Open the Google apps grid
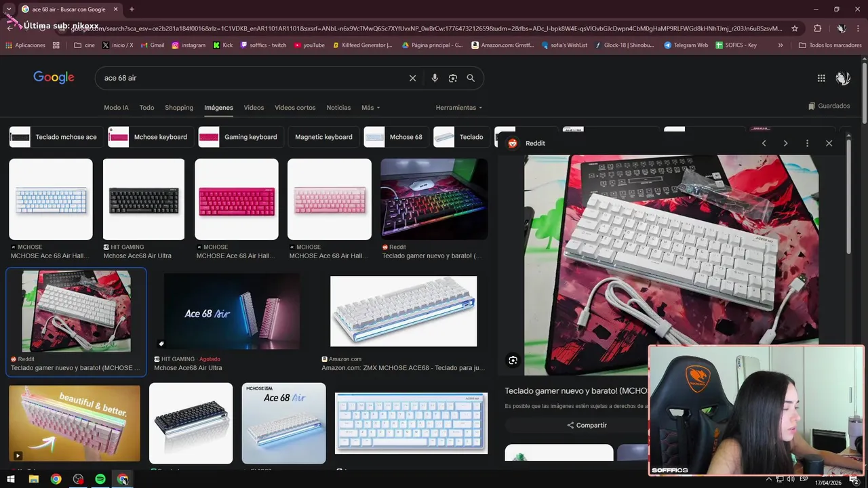Screen dimensions: 868x488 tap(821, 78)
